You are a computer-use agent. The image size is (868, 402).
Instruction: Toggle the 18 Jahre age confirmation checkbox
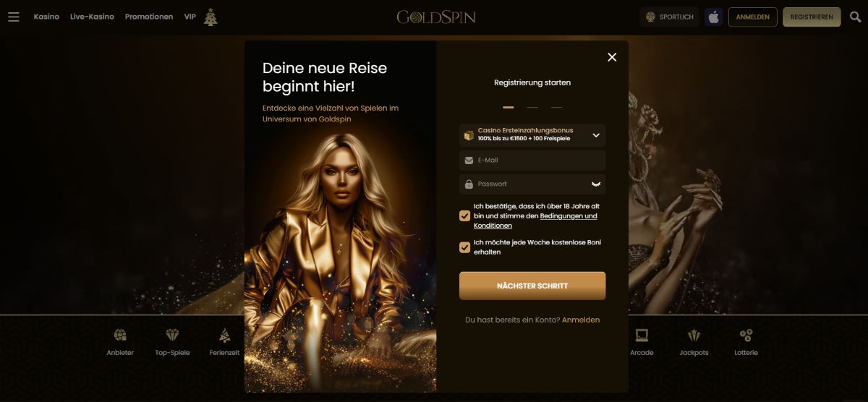coord(464,215)
